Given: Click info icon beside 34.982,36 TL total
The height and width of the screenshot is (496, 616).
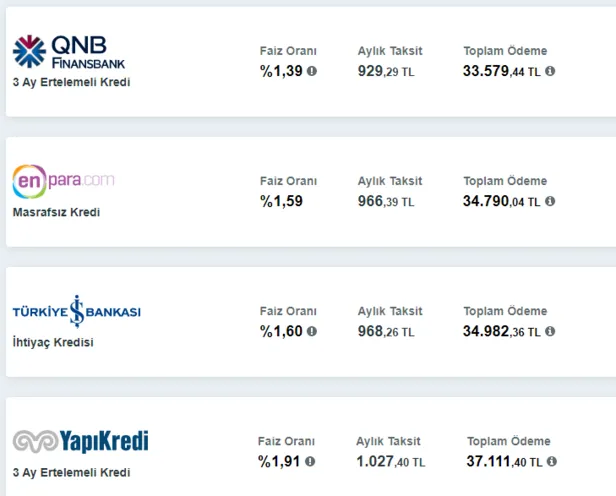Looking at the screenshot, I should click(550, 331).
